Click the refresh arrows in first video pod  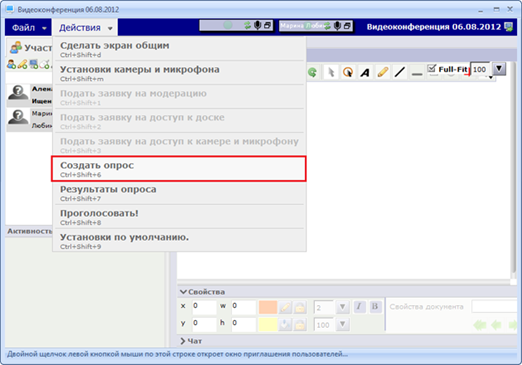click(x=247, y=26)
